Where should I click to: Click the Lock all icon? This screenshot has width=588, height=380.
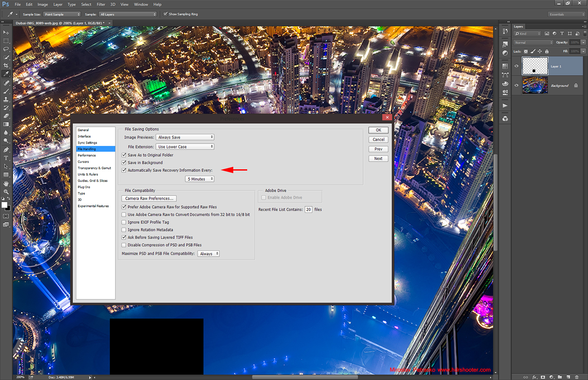547,51
